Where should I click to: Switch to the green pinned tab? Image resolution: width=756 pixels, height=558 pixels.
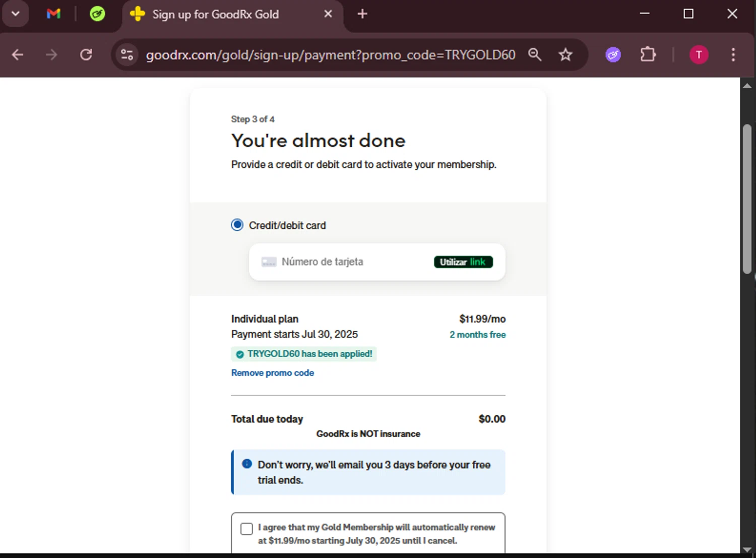(97, 14)
